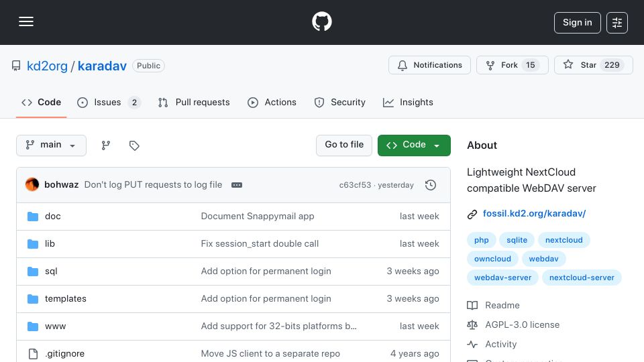Screen dimensions: 644x362
Task: View commit history clock icon
Action: coord(431,185)
